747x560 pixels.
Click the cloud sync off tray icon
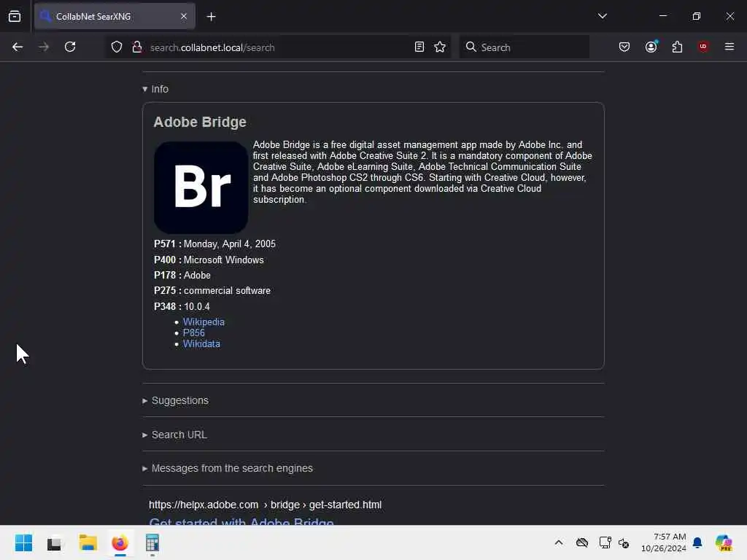582,542
